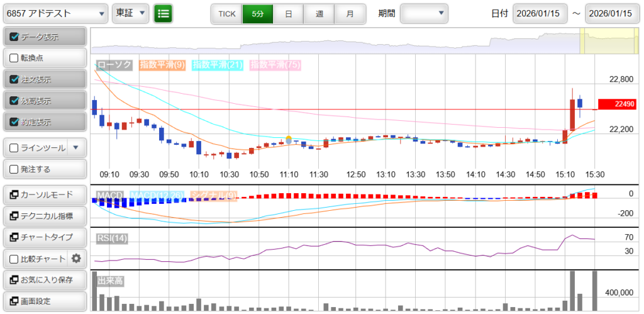Image resolution: width=644 pixels, height=314 pixels.
Task: Click the green list view icon
Action: point(164,13)
